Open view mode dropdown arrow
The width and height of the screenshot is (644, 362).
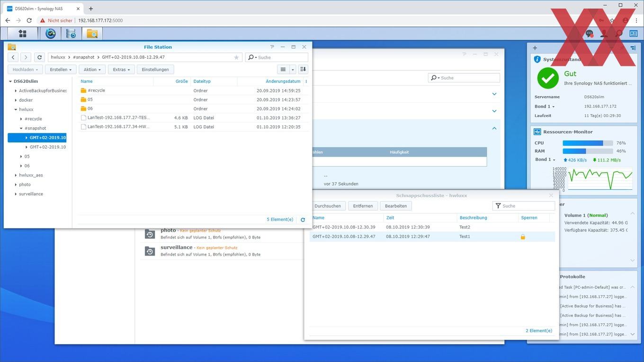click(x=293, y=70)
